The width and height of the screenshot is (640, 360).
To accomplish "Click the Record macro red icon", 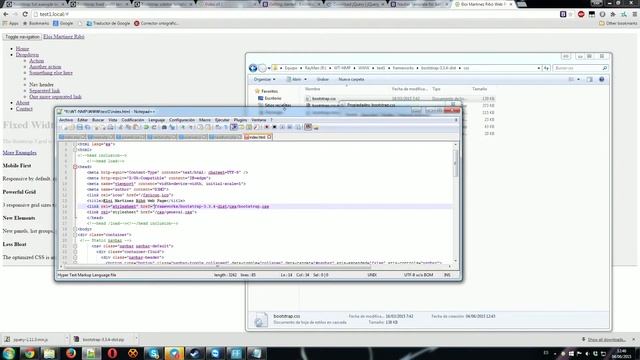I will [267, 127].
